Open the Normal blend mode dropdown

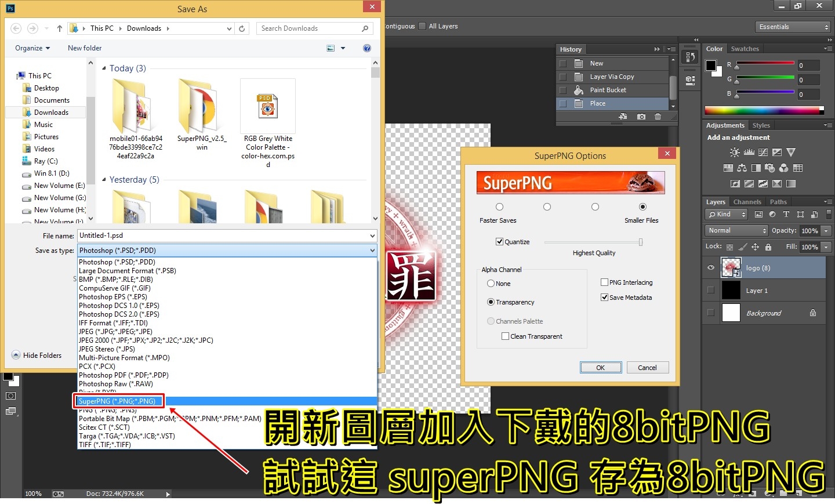point(736,231)
